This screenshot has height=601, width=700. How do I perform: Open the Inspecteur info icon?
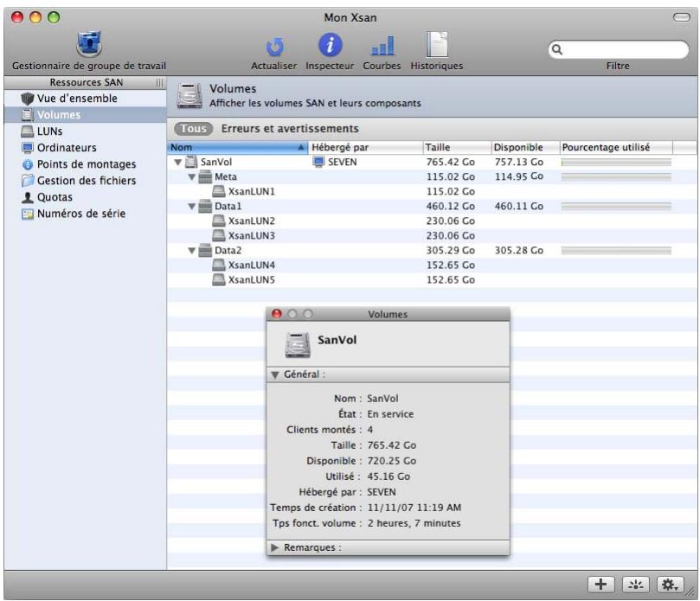point(330,46)
